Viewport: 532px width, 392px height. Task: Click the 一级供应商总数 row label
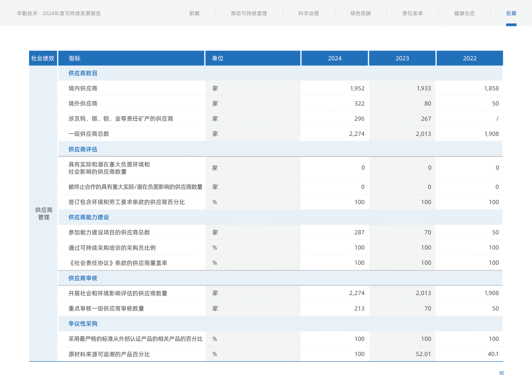coord(89,134)
